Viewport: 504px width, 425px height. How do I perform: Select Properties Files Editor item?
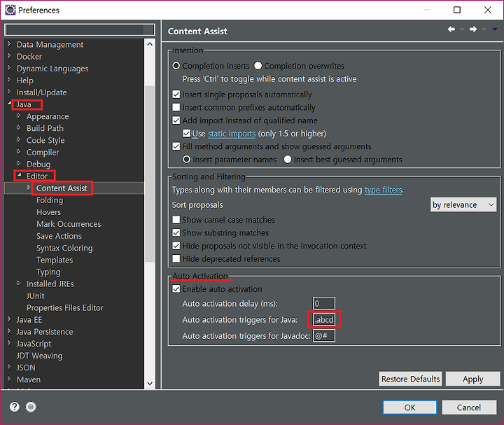point(65,308)
